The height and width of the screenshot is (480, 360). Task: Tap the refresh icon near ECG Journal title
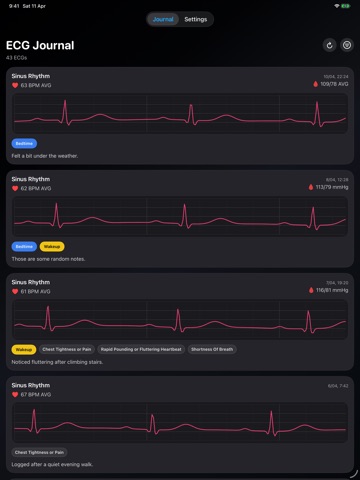pos(329,45)
